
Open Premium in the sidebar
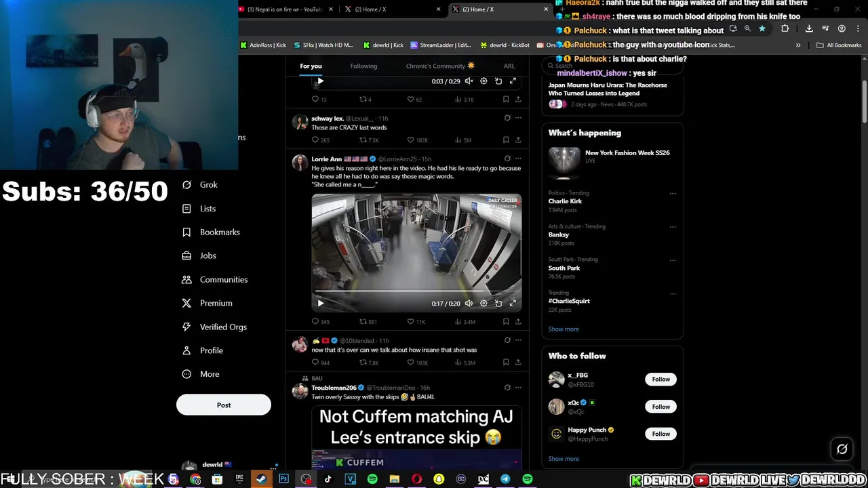(x=207, y=304)
